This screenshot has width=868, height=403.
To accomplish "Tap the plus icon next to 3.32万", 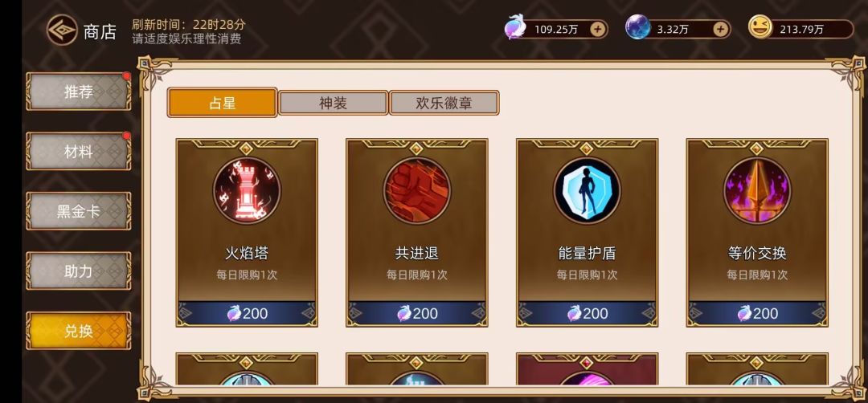I will click(x=720, y=29).
